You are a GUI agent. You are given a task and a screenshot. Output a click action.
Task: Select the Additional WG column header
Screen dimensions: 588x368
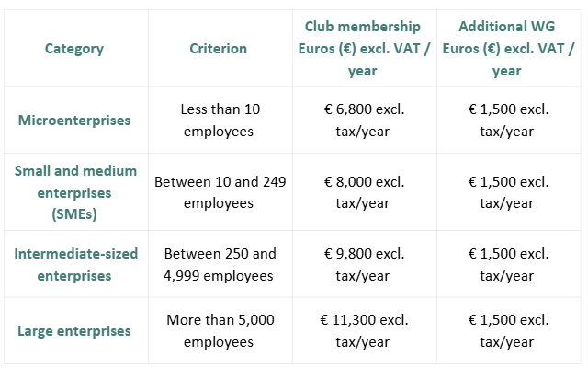(x=507, y=49)
